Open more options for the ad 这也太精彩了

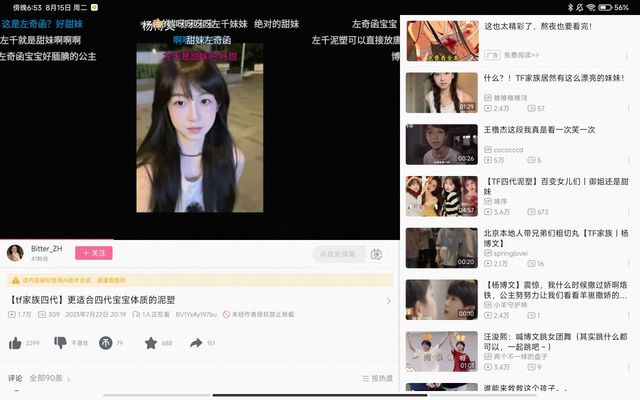click(x=627, y=57)
